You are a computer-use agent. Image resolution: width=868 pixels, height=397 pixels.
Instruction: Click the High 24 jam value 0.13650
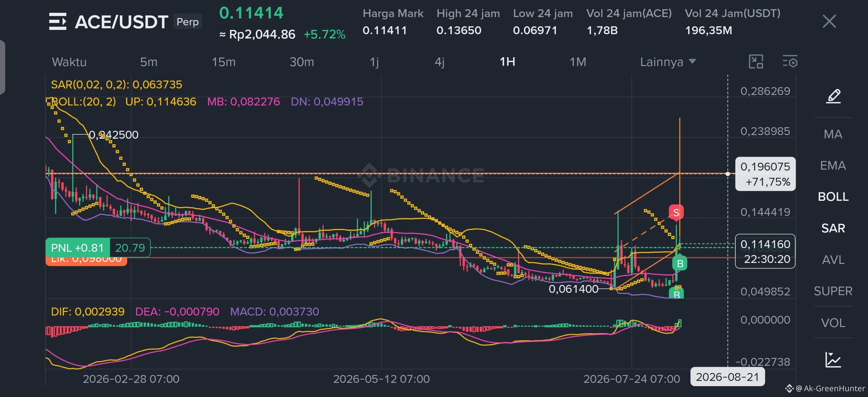coord(459,30)
